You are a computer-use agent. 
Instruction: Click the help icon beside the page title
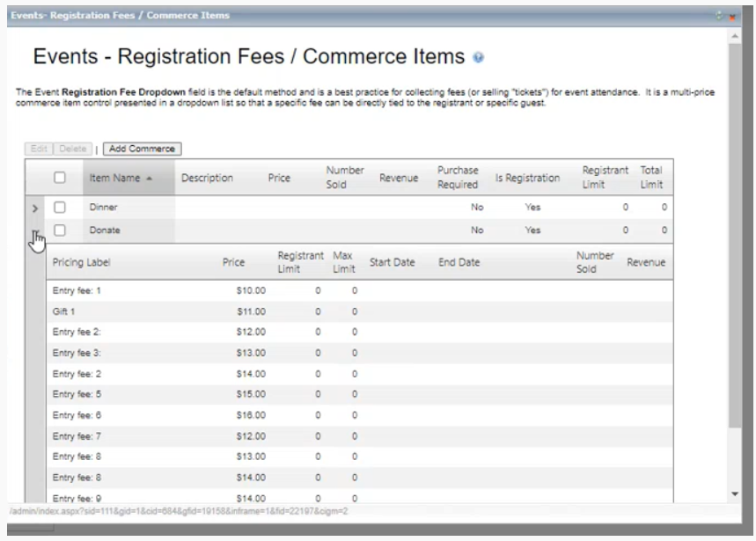click(479, 58)
